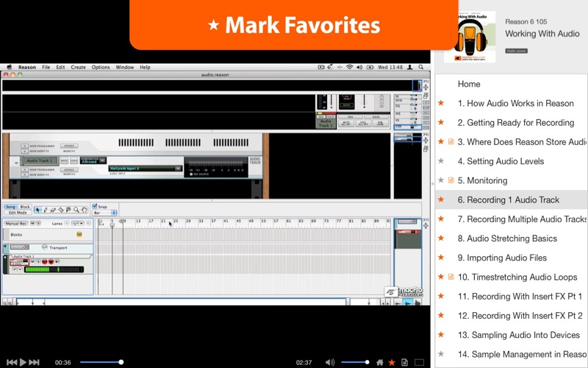Screen dimensions: 588x368
Task: Click the tuner icon on Audio Track 1
Action: click(15, 269)
